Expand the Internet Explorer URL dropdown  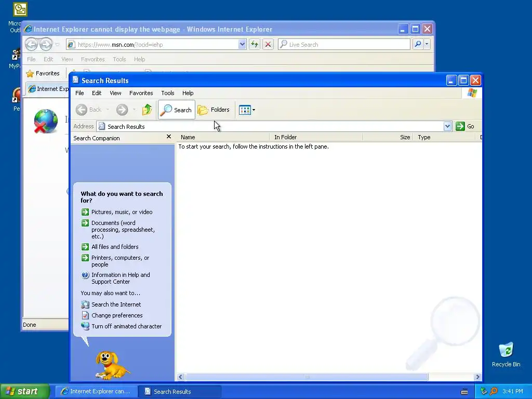pyautogui.click(x=242, y=44)
